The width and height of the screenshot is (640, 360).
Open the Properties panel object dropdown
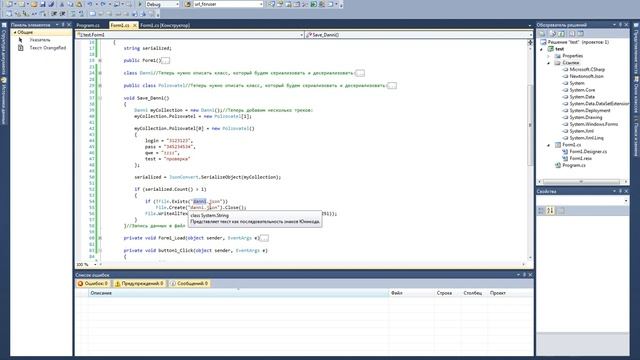[626, 200]
